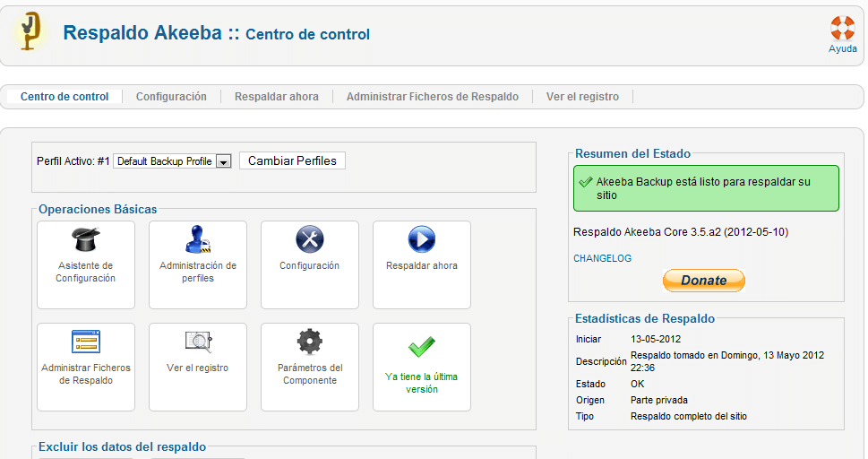Click the 'Operaciones Básicas' section heading

pyautogui.click(x=98, y=210)
